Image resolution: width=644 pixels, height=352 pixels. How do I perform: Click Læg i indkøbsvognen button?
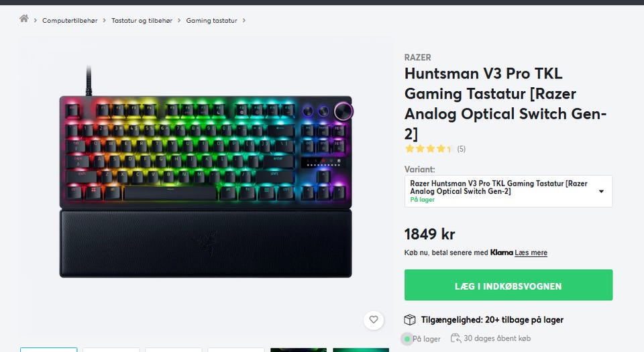pyautogui.click(x=508, y=285)
